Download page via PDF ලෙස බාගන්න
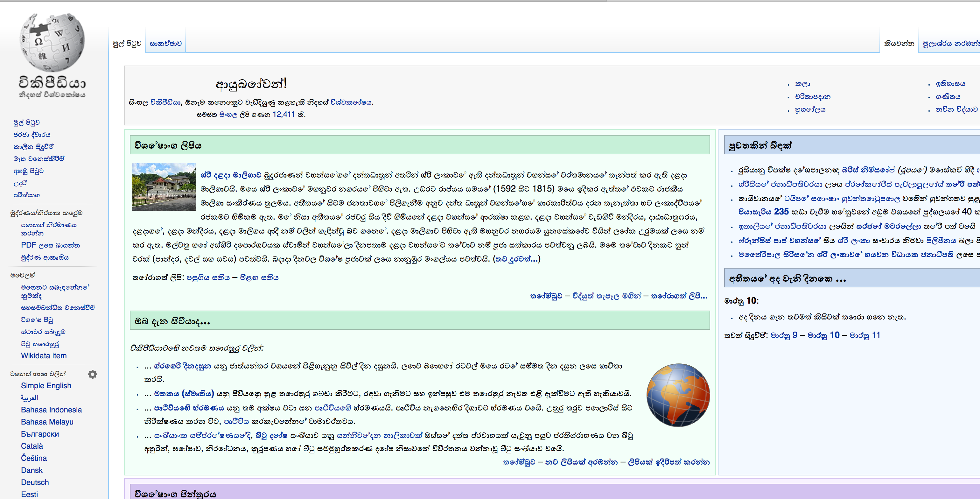This screenshot has height=499, width=980. click(51, 245)
